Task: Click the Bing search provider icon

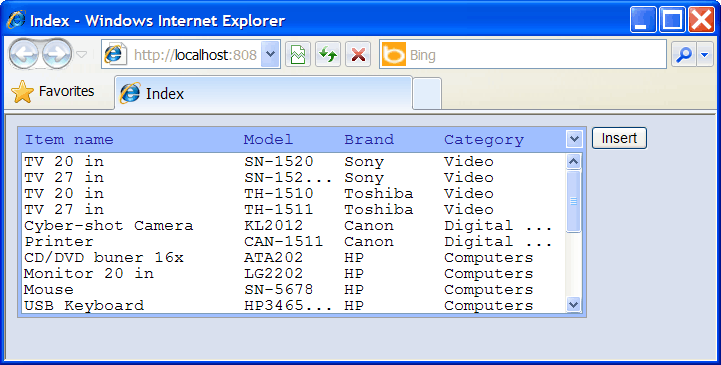Action: [x=394, y=55]
